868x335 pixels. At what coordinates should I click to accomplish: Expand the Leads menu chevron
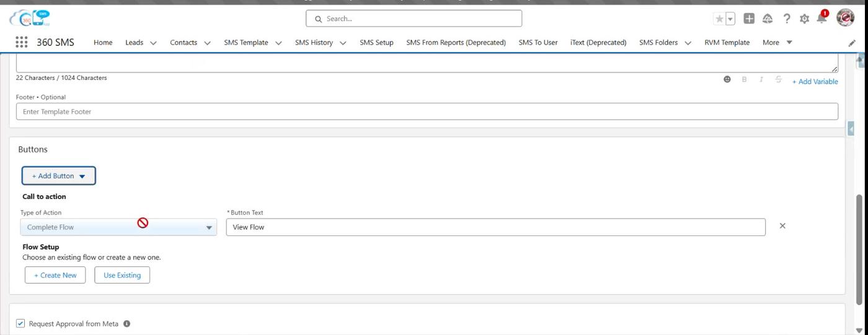tap(153, 43)
